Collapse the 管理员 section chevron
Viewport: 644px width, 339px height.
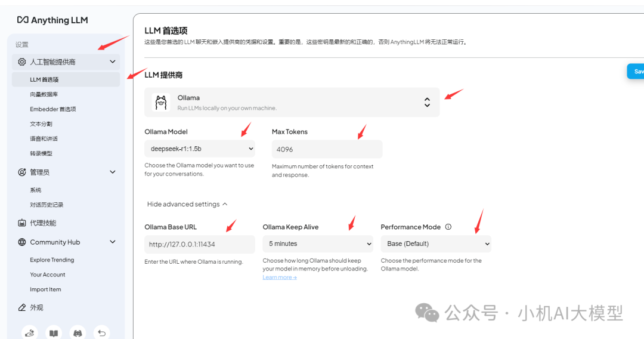coord(113,172)
